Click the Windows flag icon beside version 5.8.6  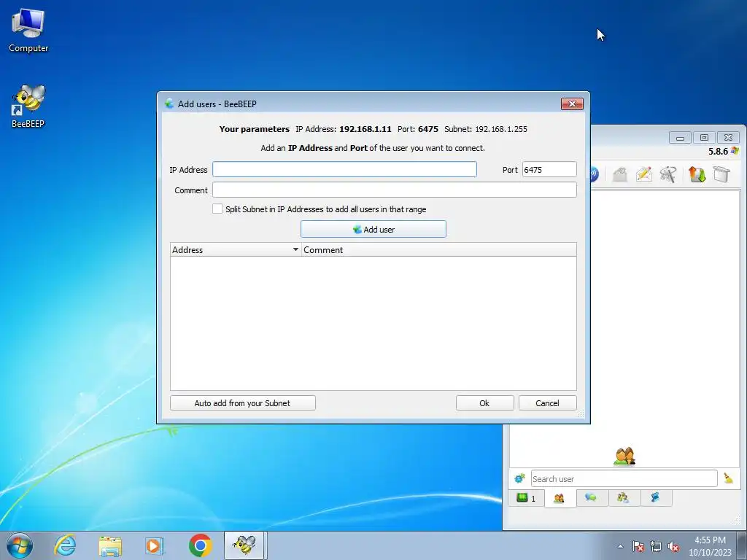click(x=735, y=151)
